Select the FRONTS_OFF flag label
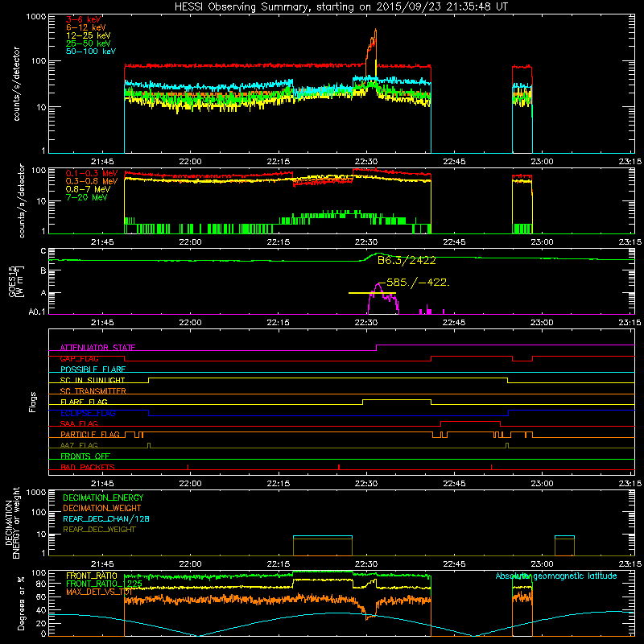This screenshot has height=644, width=644. [85, 456]
